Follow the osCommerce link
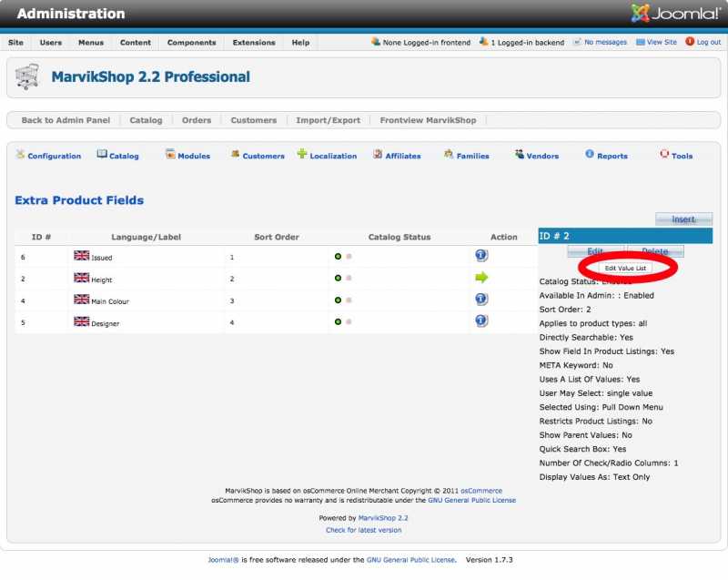The width and height of the screenshot is (728, 580). [481, 491]
